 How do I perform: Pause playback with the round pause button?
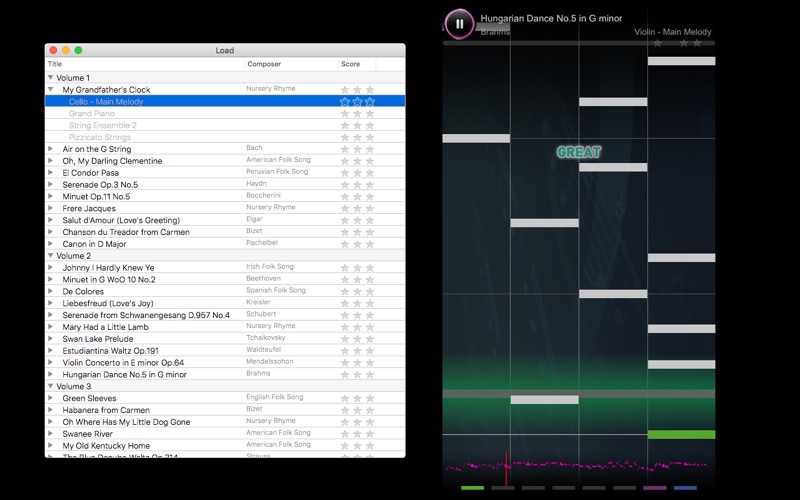point(459,23)
